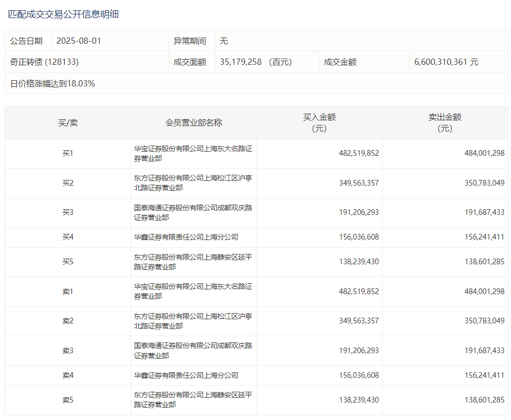The height and width of the screenshot is (420, 511).
Task: Click 国泰海通证券 broker name in 买3 row
Action: [x=193, y=212]
